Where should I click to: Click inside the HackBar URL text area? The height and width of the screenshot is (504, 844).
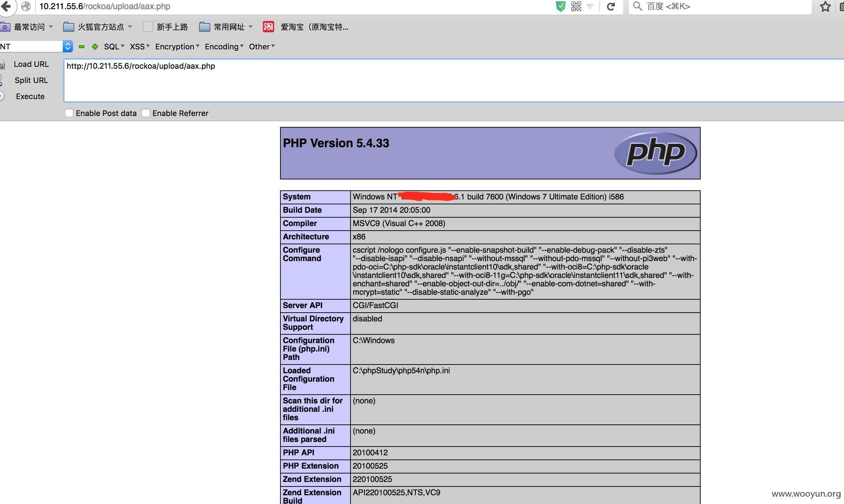(454, 81)
